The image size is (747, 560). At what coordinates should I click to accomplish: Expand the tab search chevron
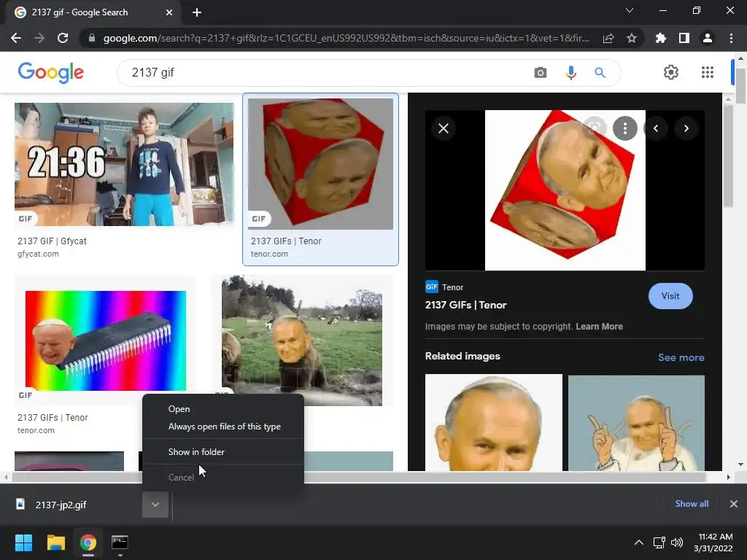[630, 10]
